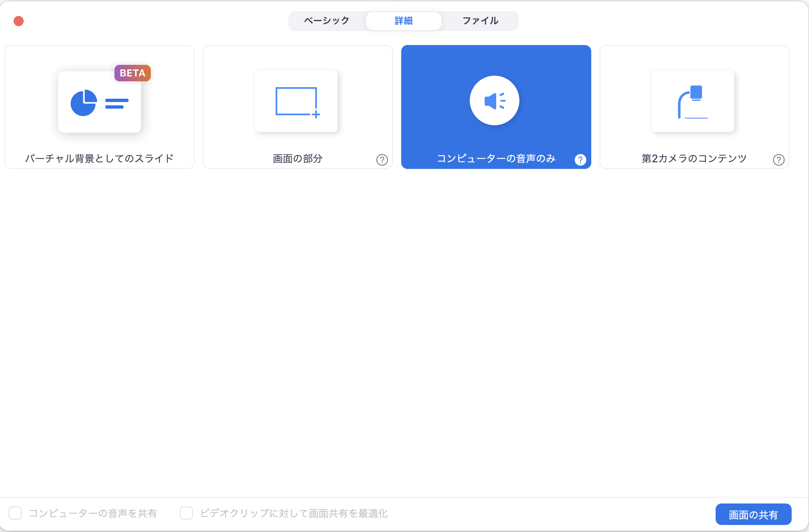The image size is (809, 532).
Task: Open help for 画面の部分
Action: 382,160
